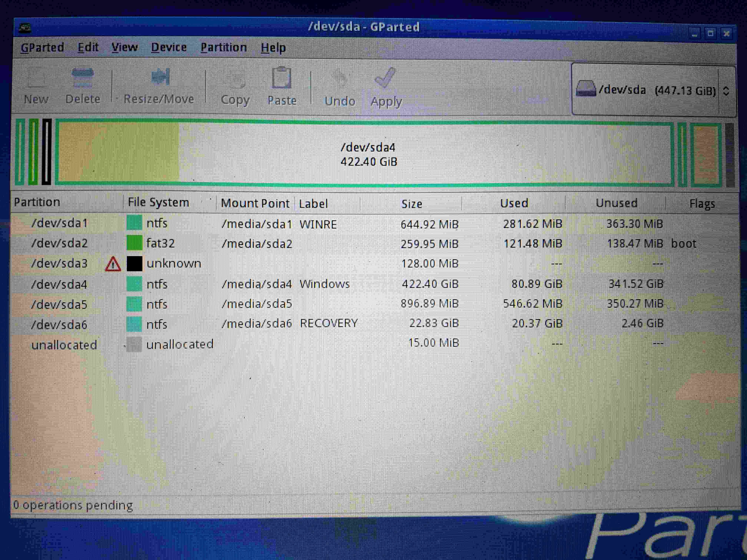Viewport: 747px width, 560px height.
Task: Open the View menu
Action: pyautogui.click(x=124, y=48)
